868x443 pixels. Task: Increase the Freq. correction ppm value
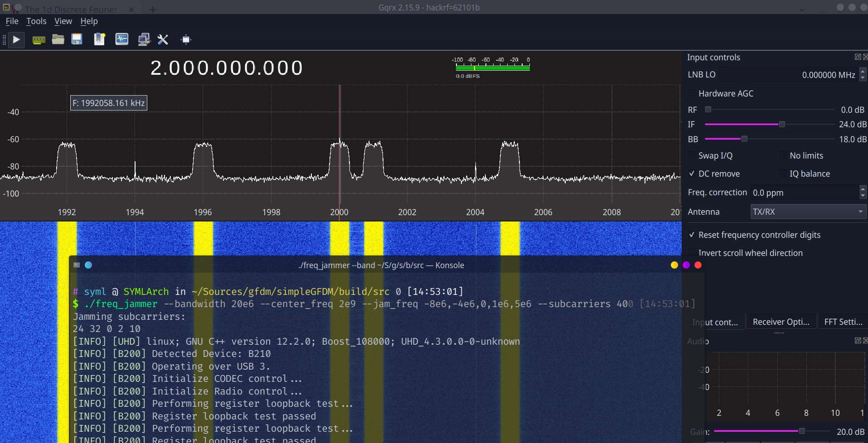(x=863, y=189)
